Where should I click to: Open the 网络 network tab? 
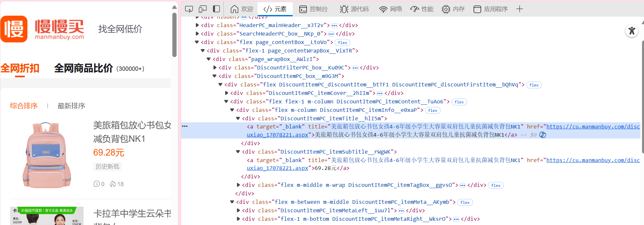click(x=390, y=9)
